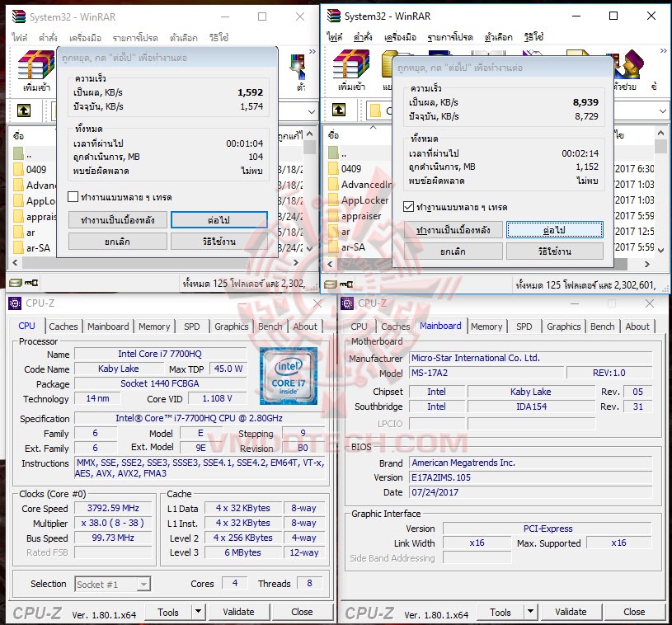672x625 pixels.
Task: Switch to Memory tab in right CPU-Z
Action: pos(486,327)
